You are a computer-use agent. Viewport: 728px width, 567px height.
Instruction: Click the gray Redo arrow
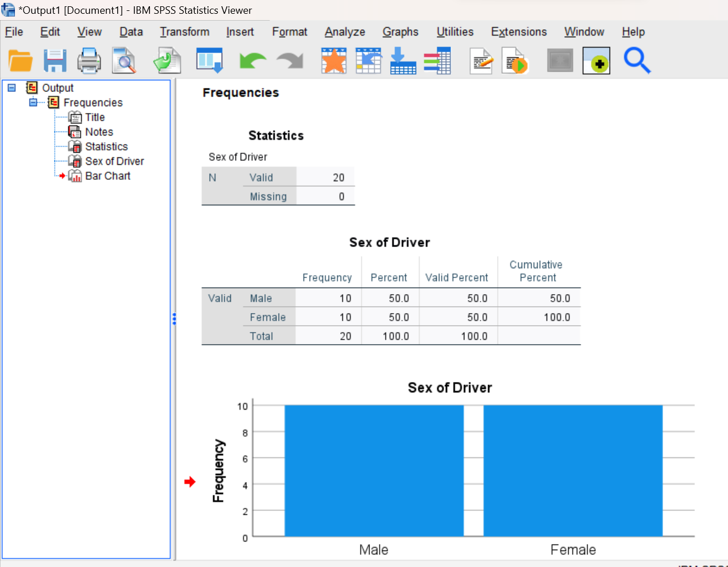tap(290, 61)
